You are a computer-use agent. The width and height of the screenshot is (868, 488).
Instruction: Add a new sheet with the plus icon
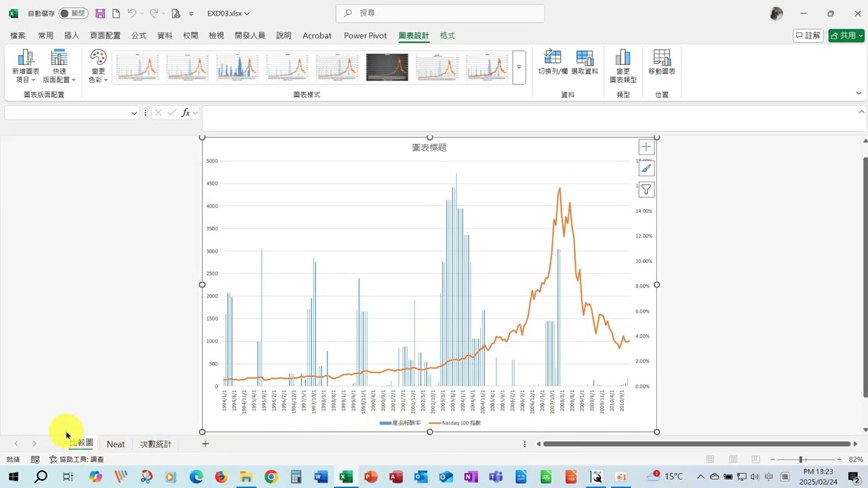click(205, 444)
